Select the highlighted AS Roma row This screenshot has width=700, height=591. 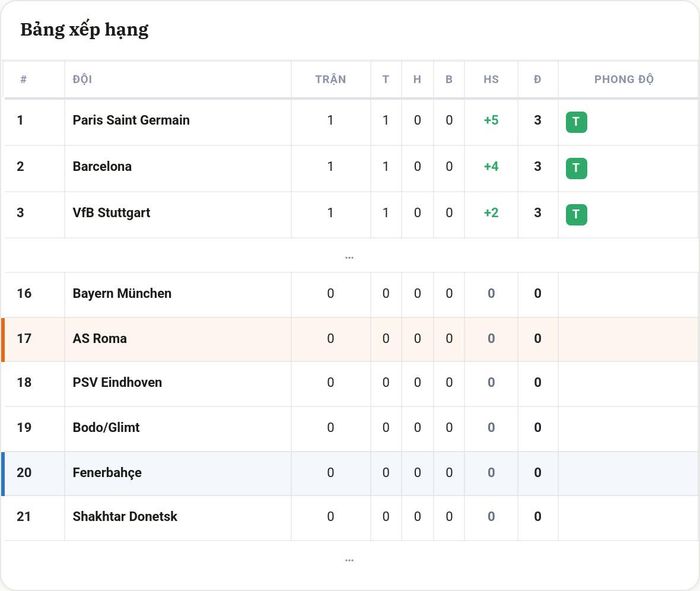350,339
